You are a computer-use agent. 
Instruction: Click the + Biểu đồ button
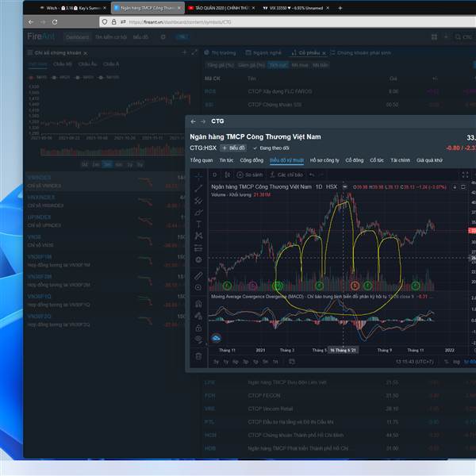pyautogui.click(x=233, y=148)
